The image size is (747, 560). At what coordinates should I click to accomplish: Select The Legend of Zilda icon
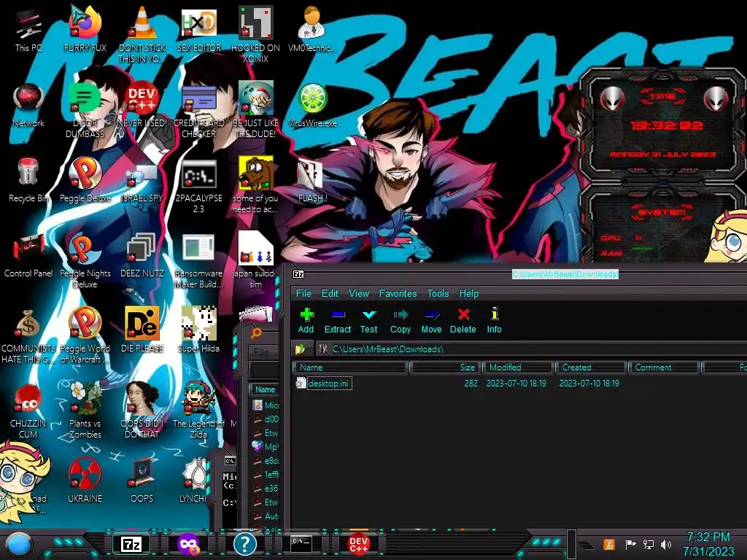click(199, 411)
